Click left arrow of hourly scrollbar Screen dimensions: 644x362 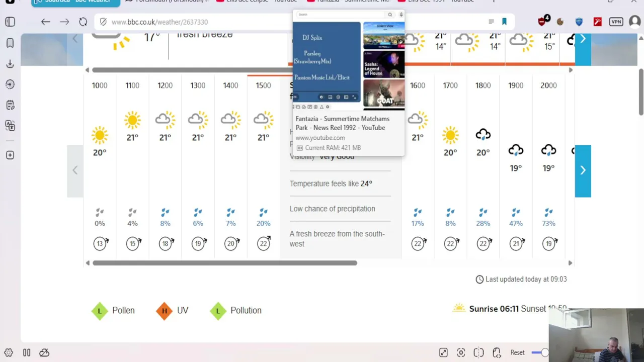pyautogui.click(x=88, y=263)
